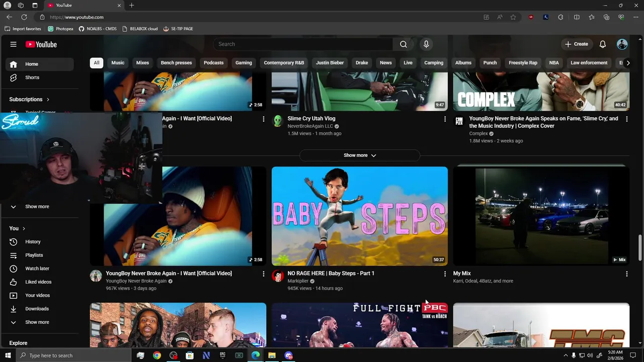This screenshot has width=644, height=362.
Task: Open the moon dark-mode extension
Action: click(546, 17)
